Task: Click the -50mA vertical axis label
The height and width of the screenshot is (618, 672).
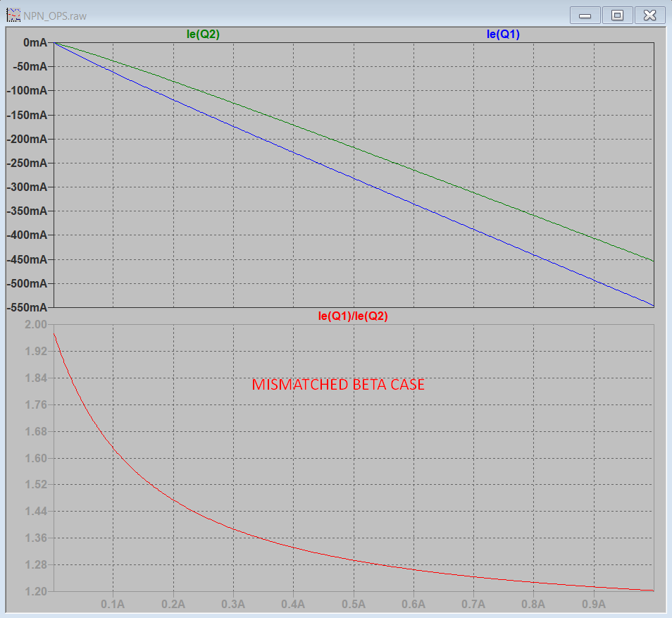Action: [x=30, y=66]
